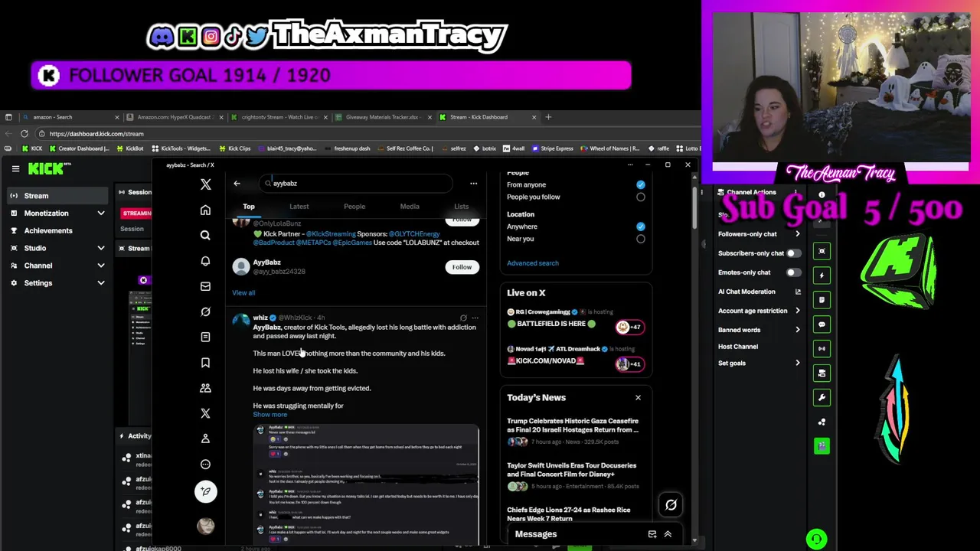Toggle Emotes-only chat switch

[793, 272]
